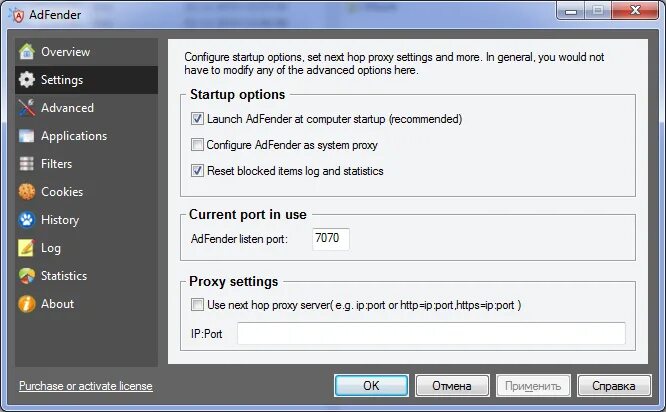Click the AdFender listen port label
This screenshot has height=412, width=666.
pyautogui.click(x=239, y=239)
